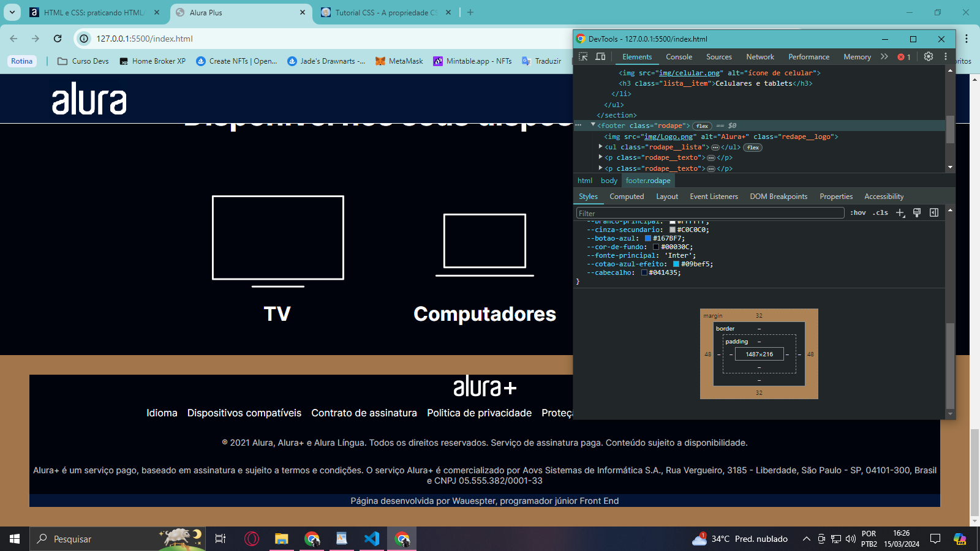This screenshot has height=551, width=980.
Task: View site information icon in address bar
Action: tap(84, 39)
